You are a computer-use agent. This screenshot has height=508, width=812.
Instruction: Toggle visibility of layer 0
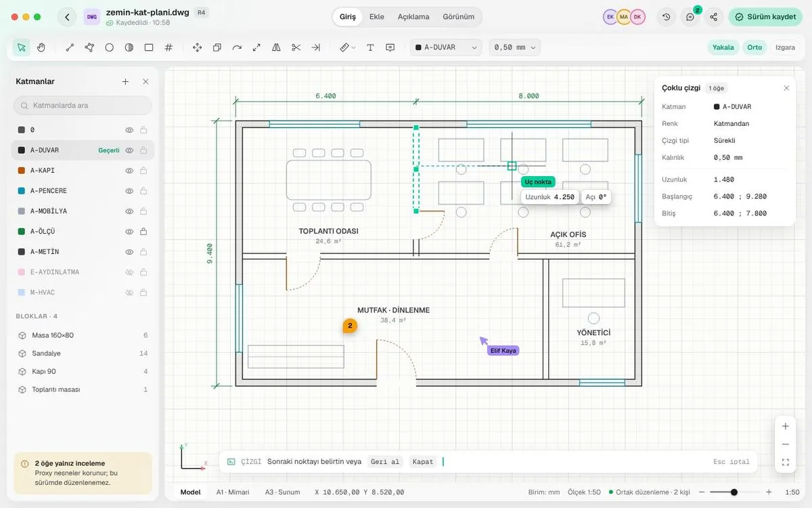coord(129,130)
